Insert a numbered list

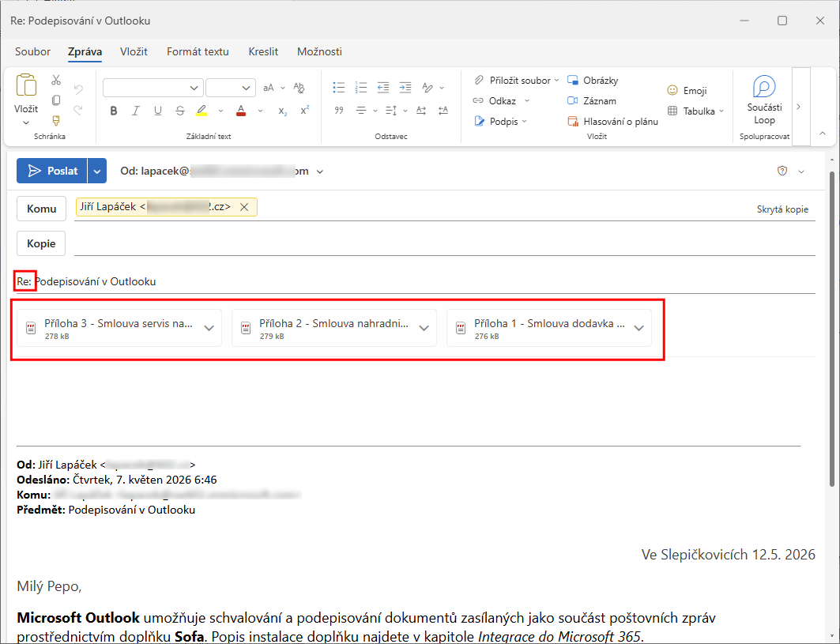361,88
